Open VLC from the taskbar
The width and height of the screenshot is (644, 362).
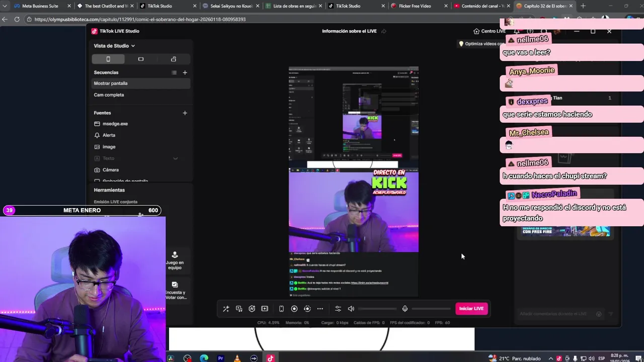[237, 358]
